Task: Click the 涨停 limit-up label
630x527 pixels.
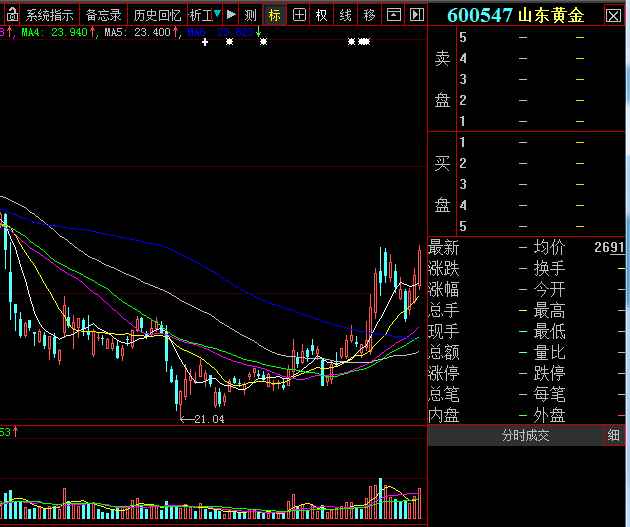Action: pos(444,373)
